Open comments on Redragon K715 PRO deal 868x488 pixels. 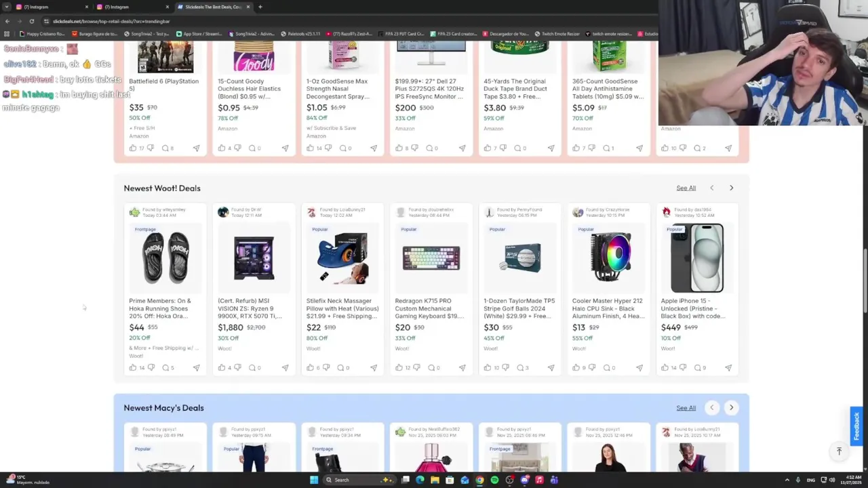click(431, 367)
